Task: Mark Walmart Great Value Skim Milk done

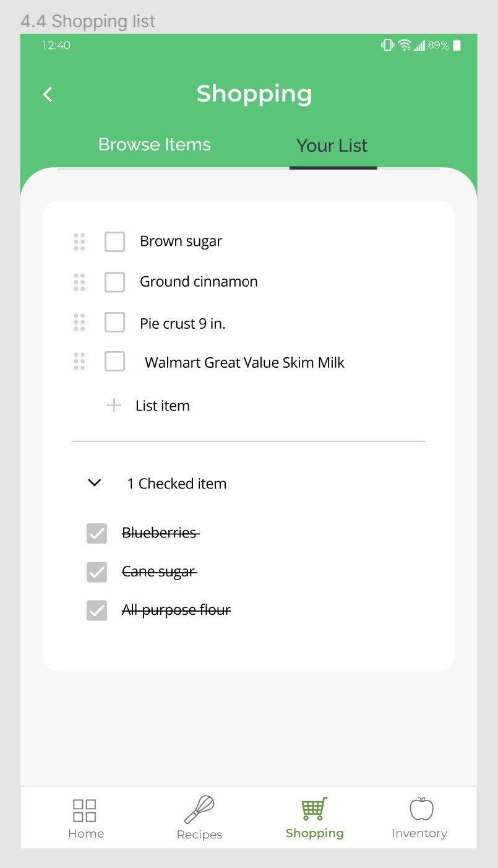Action: click(114, 362)
